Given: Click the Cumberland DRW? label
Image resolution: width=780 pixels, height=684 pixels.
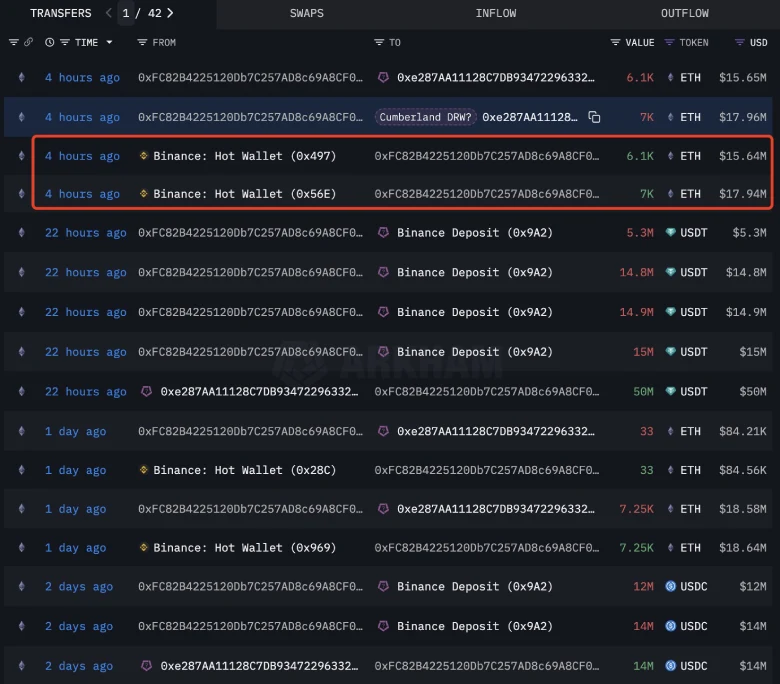Looking at the screenshot, I should [426, 117].
